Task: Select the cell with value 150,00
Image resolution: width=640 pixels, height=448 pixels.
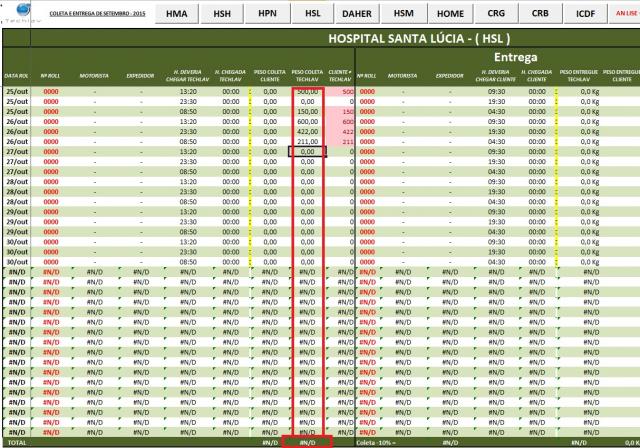Action: click(x=307, y=112)
